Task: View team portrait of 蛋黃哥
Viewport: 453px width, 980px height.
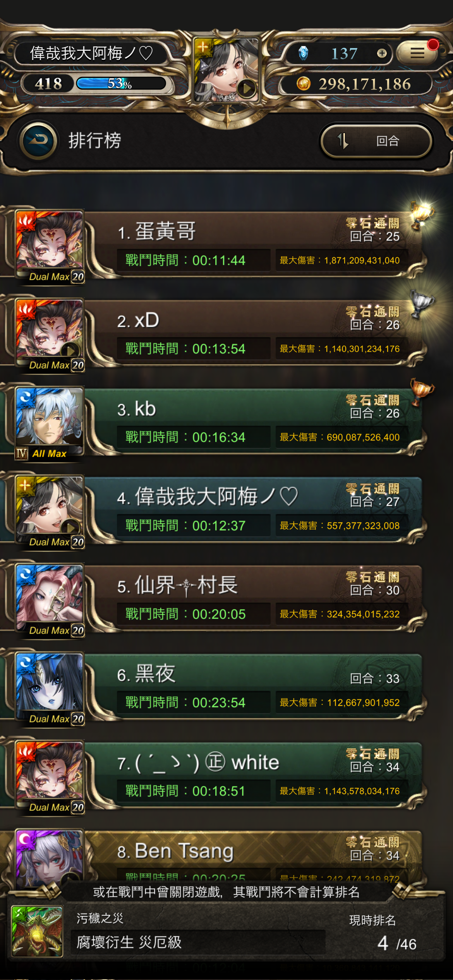Action: click(x=49, y=246)
